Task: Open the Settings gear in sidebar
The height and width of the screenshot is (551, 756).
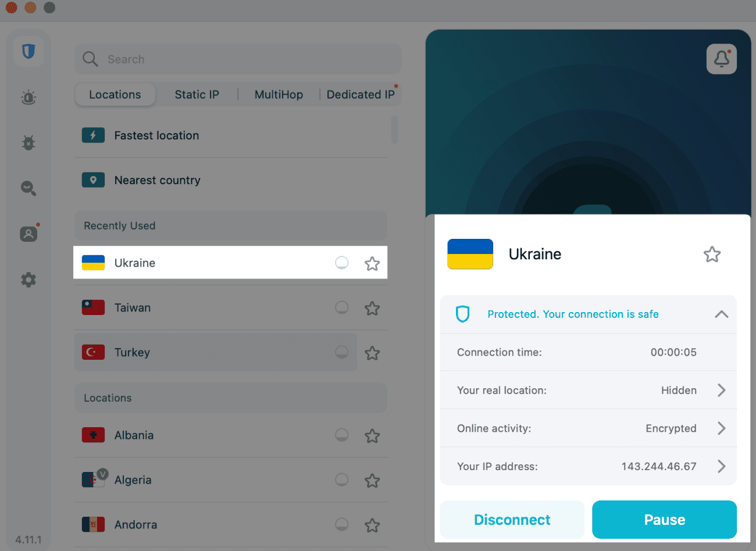Action: [x=28, y=280]
